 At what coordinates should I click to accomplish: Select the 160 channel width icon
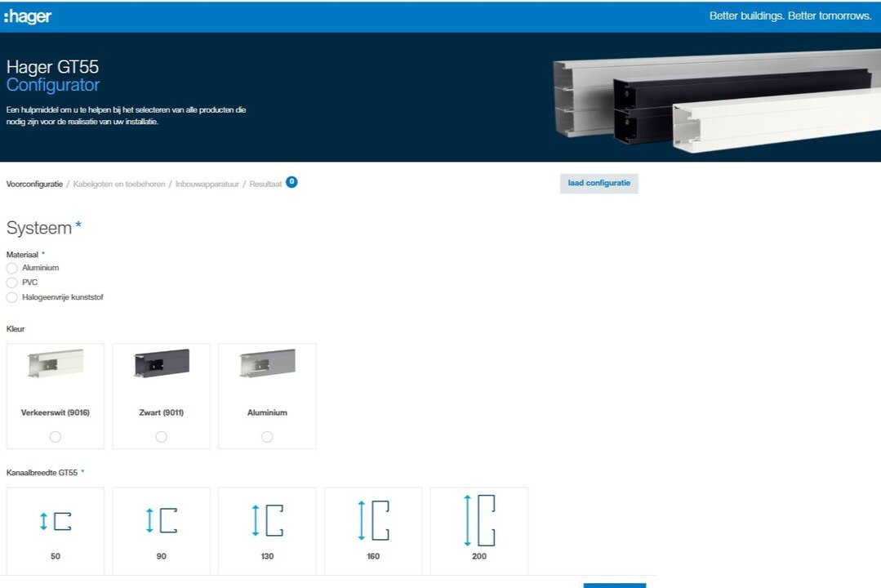(x=374, y=520)
